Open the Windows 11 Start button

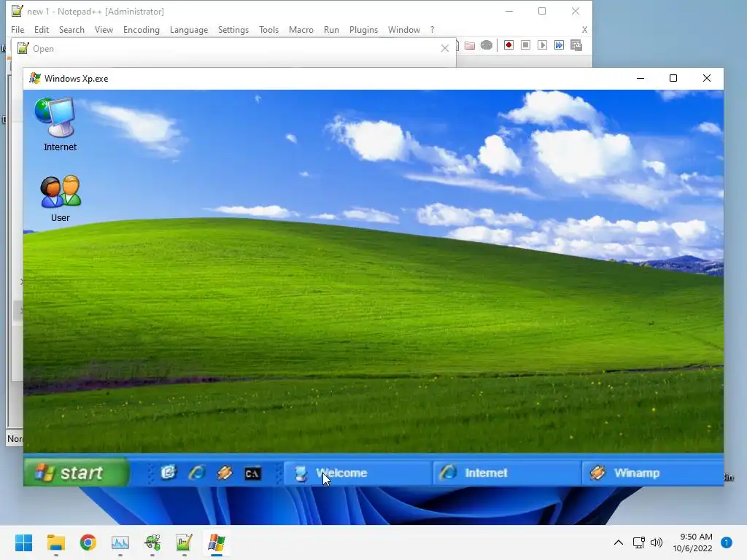(23, 542)
